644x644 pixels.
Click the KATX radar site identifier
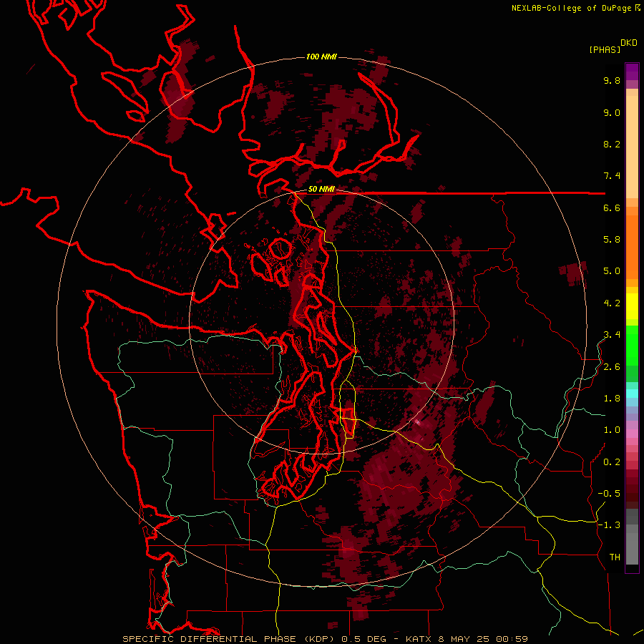pos(419,639)
